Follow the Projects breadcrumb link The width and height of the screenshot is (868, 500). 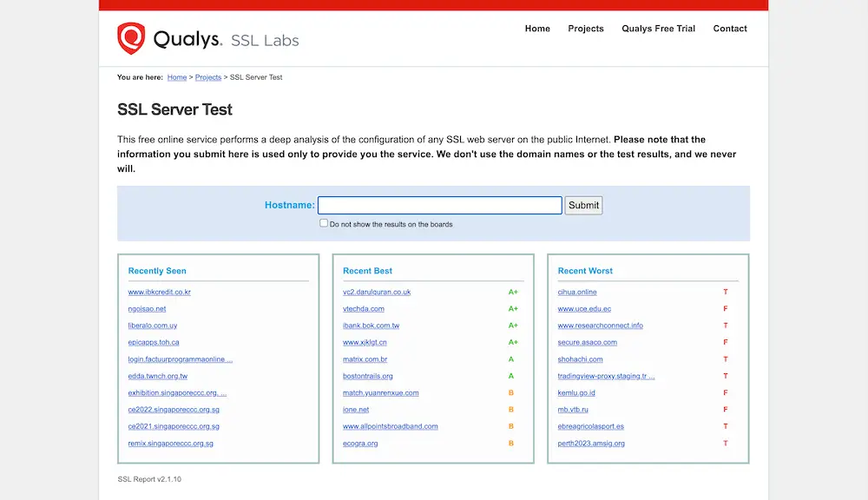click(x=208, y=78)
